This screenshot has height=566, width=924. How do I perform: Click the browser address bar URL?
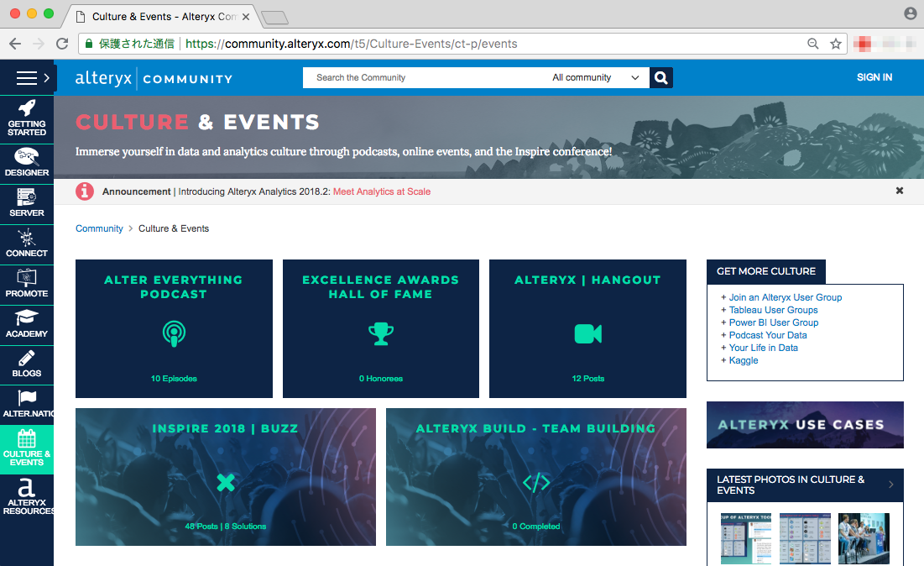(351, 44)
